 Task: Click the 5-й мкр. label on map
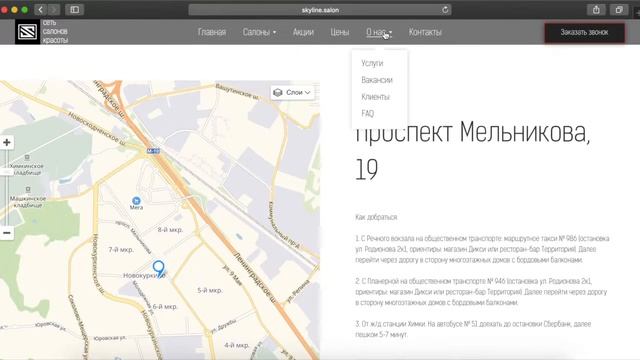tap(210, 290)
